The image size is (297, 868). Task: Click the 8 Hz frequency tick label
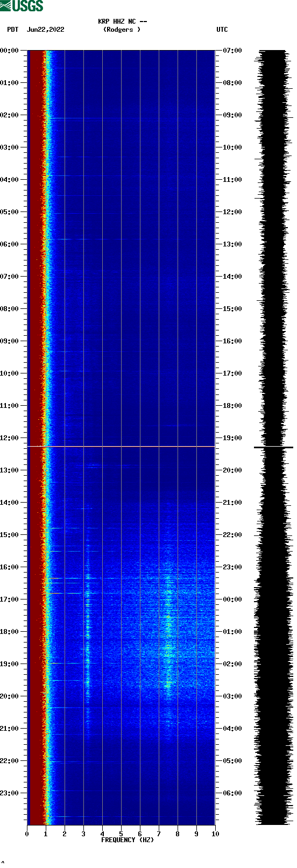click(x=178, y=834)
